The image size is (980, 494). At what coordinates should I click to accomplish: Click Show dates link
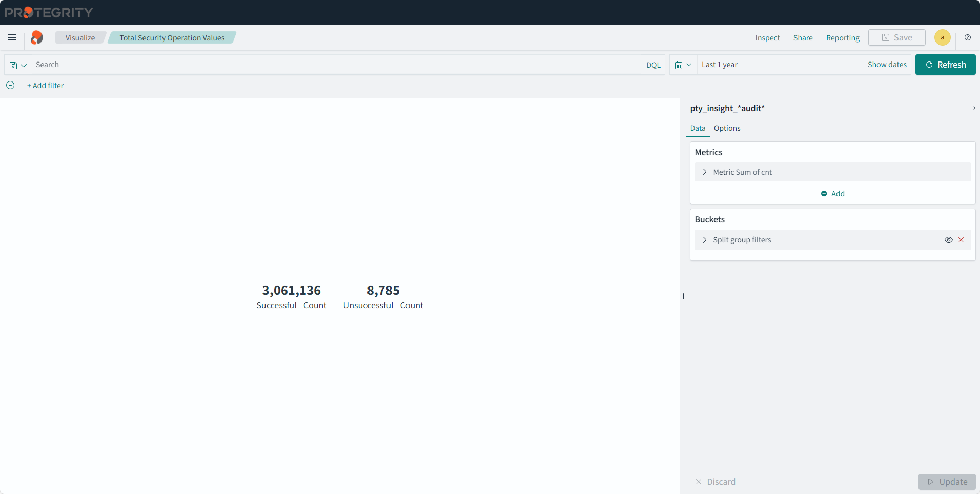[x=887, y=65]
